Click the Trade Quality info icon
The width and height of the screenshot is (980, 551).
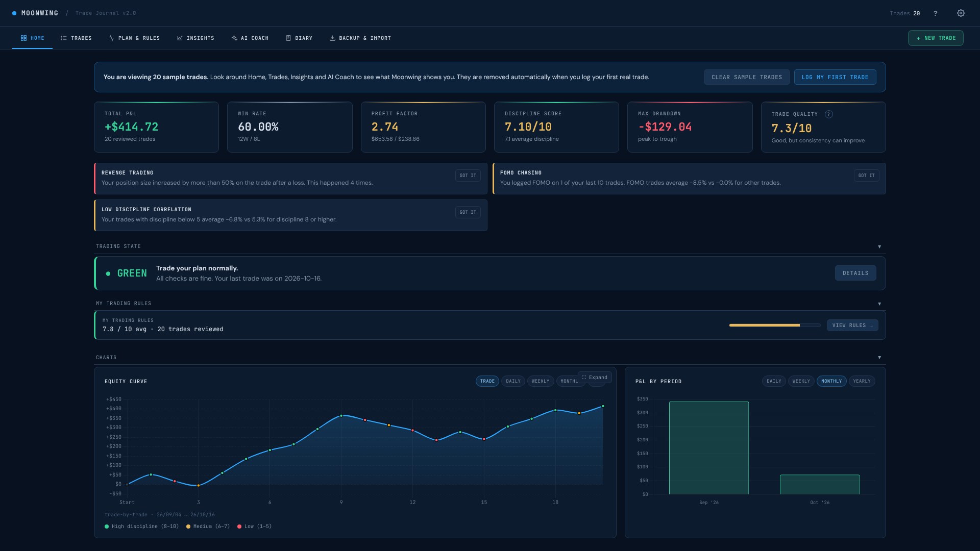[829, 114]
